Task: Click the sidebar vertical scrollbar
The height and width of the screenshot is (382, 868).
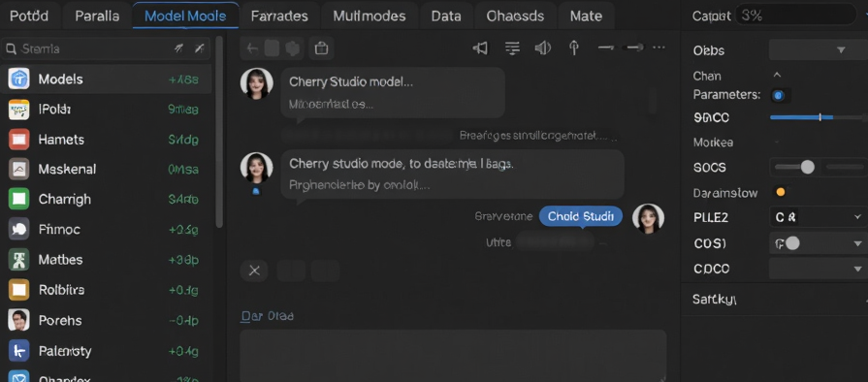Action: tap(219, 132)
